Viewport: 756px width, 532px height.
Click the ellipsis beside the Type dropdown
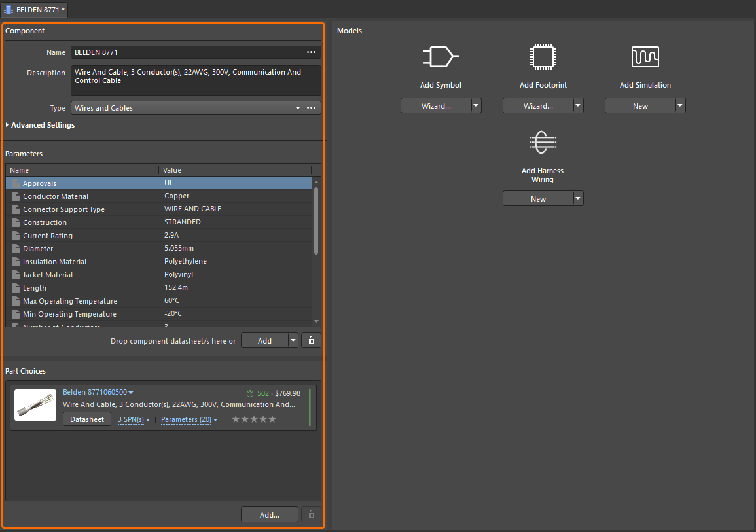tap(311, 107)
